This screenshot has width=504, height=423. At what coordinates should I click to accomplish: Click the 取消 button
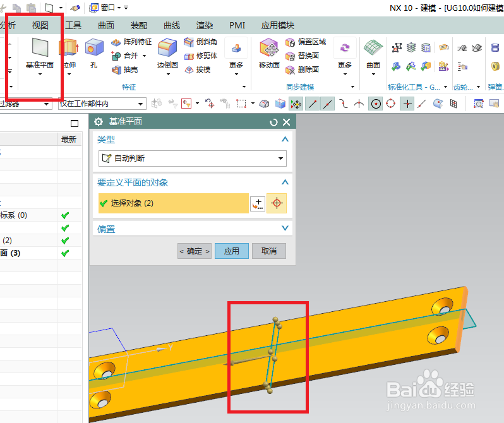[269, 251]
